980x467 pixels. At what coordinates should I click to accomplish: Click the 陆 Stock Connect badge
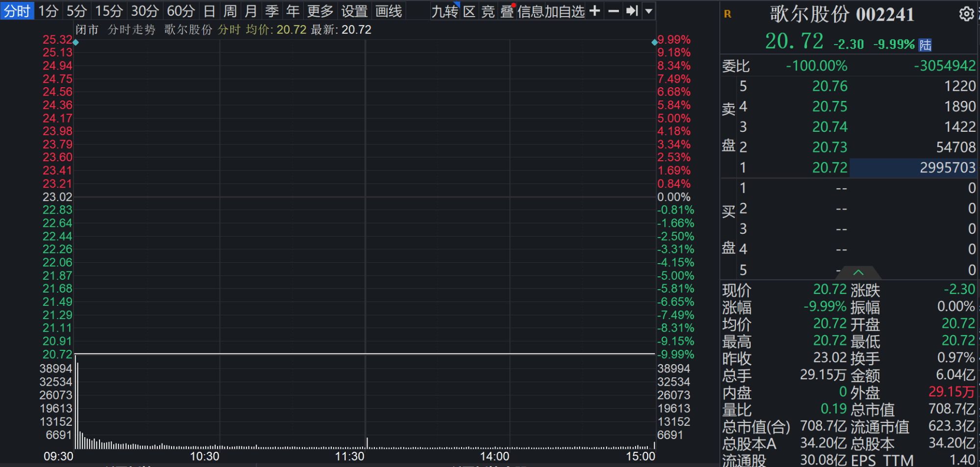point(925,45)
